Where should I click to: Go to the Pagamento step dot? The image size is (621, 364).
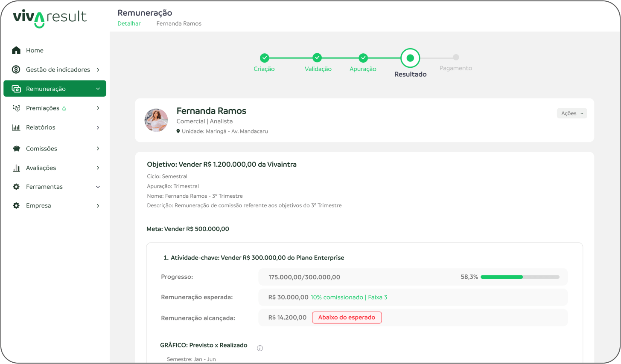click(456, 57)
